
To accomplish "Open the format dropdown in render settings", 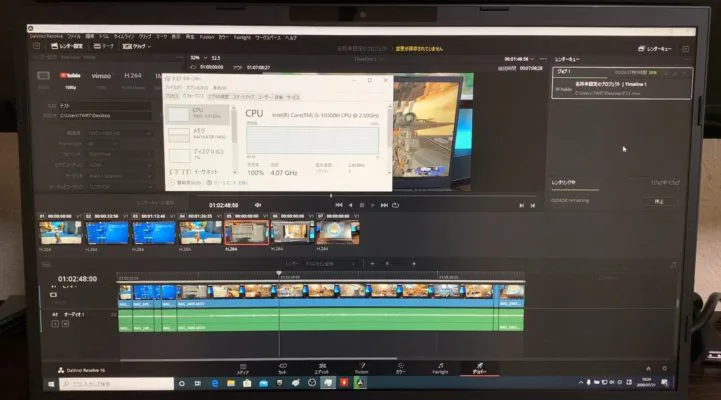I will coord(120,154).
